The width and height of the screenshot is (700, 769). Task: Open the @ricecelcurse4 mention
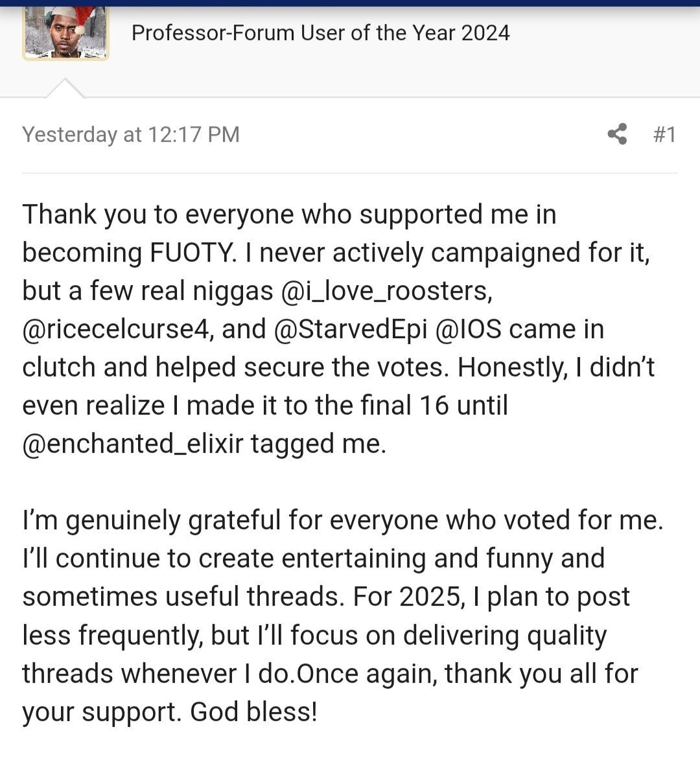coord(117,329)
